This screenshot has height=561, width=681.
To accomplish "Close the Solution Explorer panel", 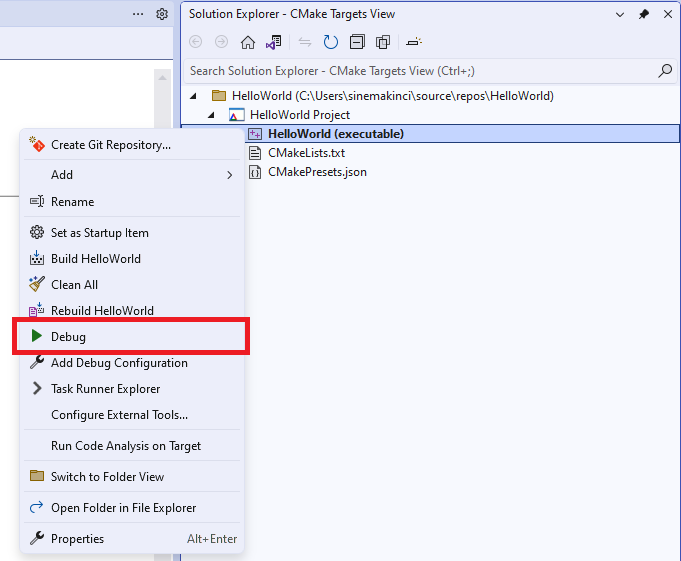I will click(668, 14).
